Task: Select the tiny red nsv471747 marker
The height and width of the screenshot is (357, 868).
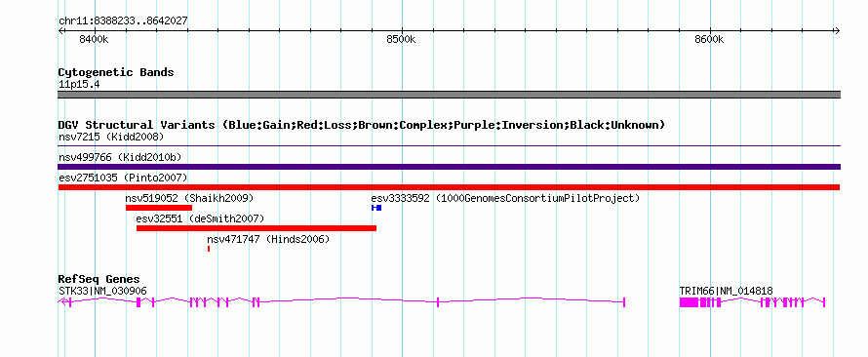Action: click(x=209, y=249)
